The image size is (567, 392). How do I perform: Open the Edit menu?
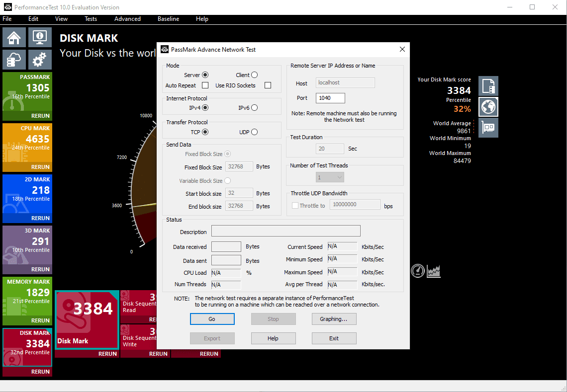pyautogui.click(x=33, y=19)
